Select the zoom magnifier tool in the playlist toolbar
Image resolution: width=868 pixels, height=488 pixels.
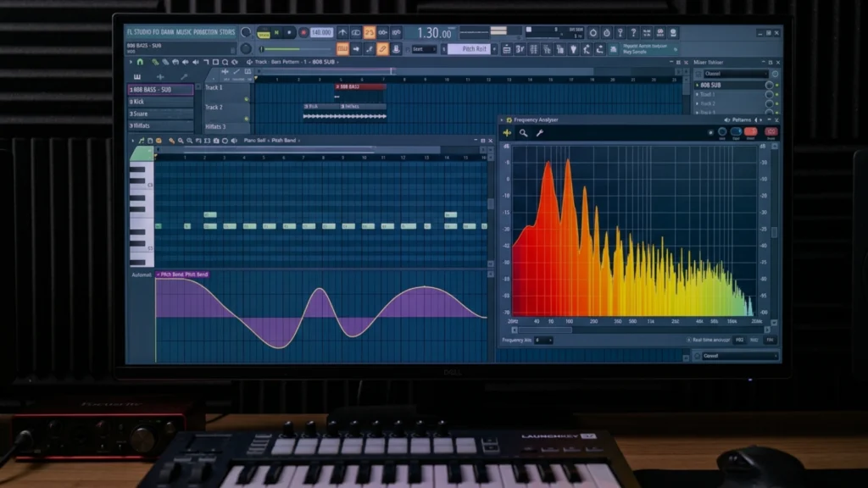coord(225,62)
